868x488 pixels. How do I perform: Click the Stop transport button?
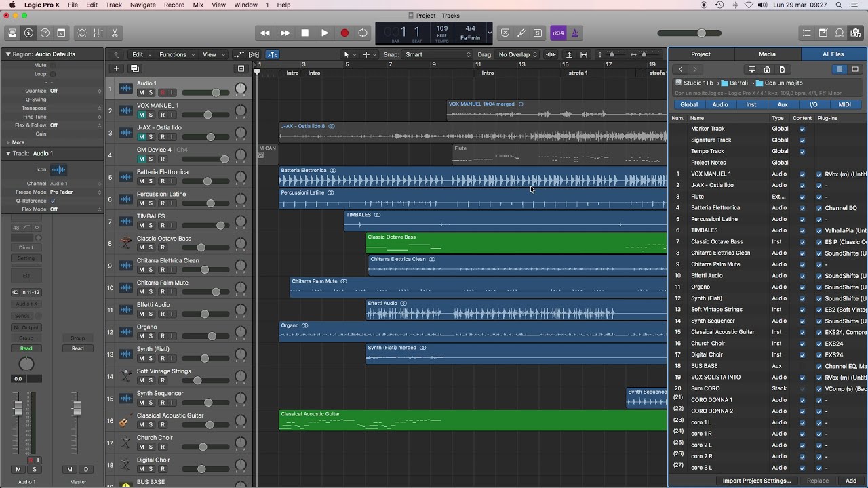[304, 33]
